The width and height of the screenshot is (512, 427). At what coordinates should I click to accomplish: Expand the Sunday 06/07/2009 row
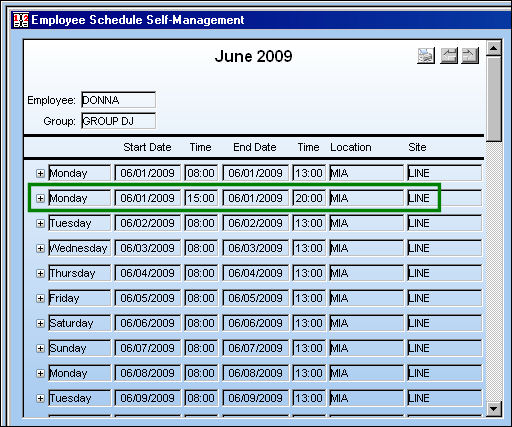tap(40, 348)
